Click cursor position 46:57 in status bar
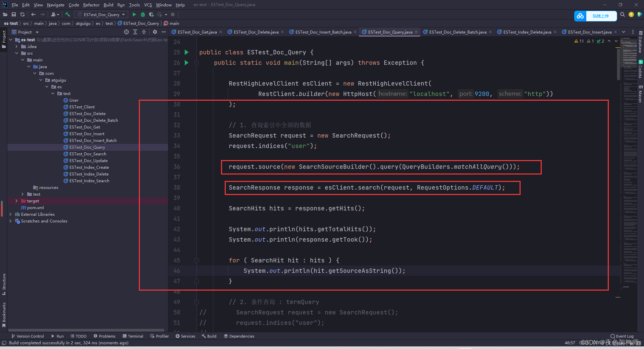644x349 pixels. pos(570,343)
